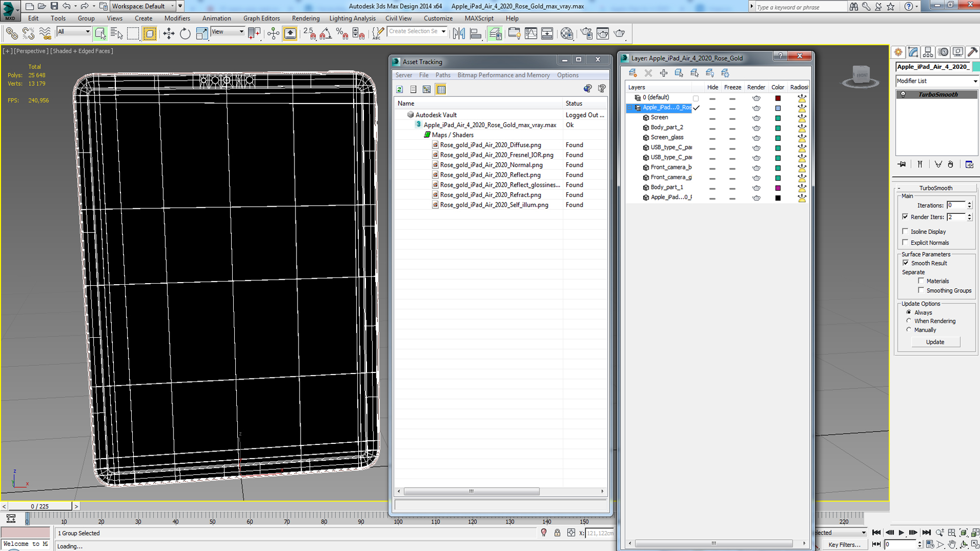This screenshot has width=980, height=551.
Task: Click the search keyword input field
Action: tap(801, 7)
